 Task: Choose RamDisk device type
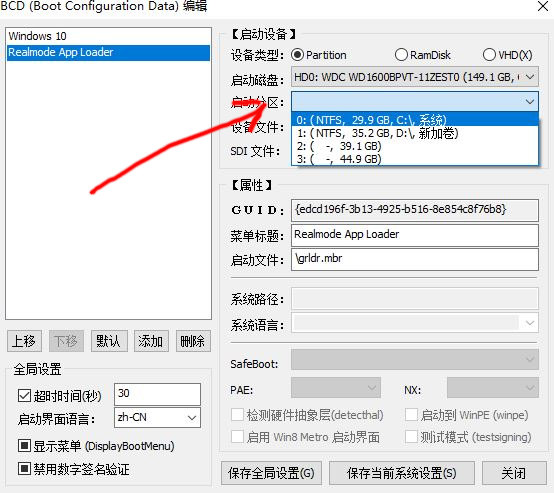point(401,55)
